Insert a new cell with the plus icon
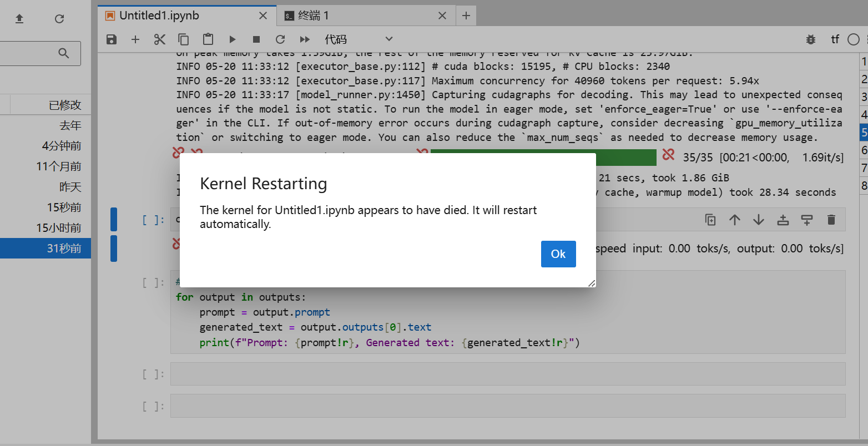This screenshot has width=868, height=446. pyautogui.click(x=135, y=39)
